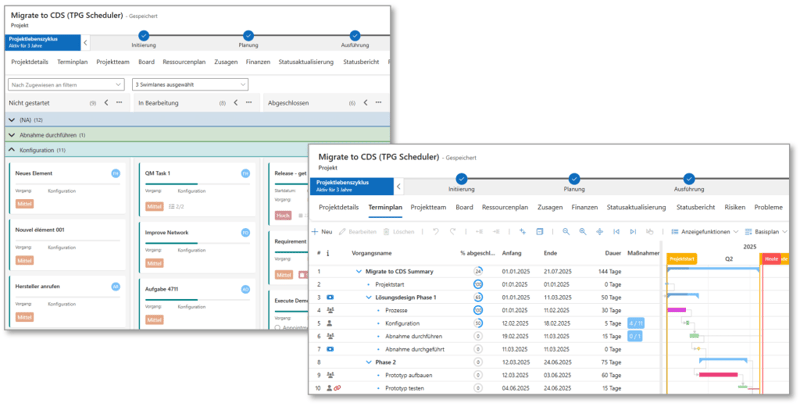Open the calendar icon in Gantt toolbar

(x=539, y=232)
